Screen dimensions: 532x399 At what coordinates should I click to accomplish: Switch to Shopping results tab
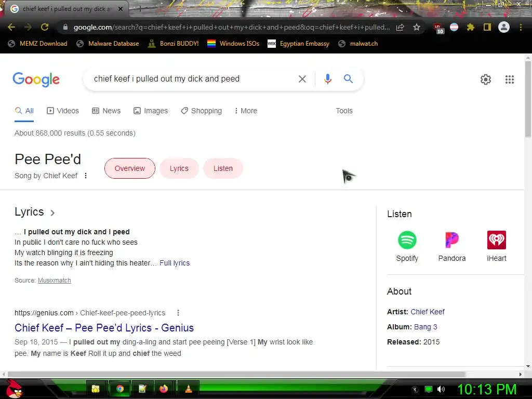point(202,111)
